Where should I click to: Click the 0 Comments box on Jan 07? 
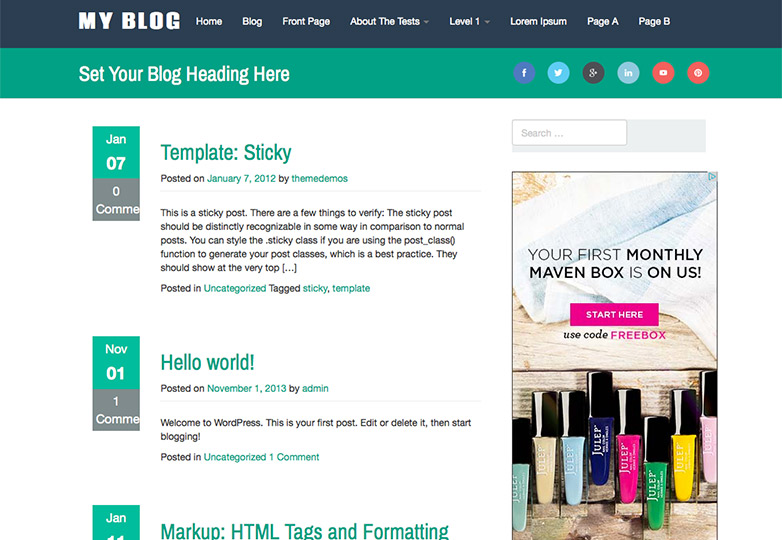pos(116,199)
